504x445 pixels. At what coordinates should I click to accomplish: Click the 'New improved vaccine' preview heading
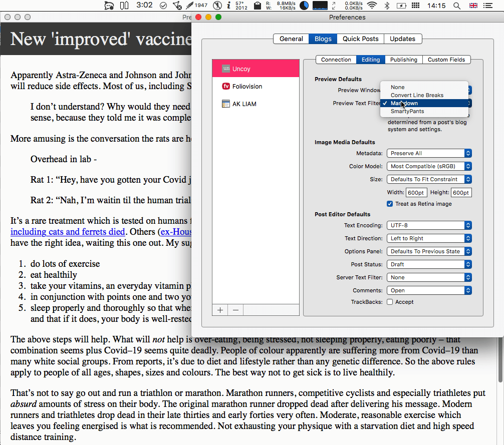pyautogui.click(x=101, y=39)
